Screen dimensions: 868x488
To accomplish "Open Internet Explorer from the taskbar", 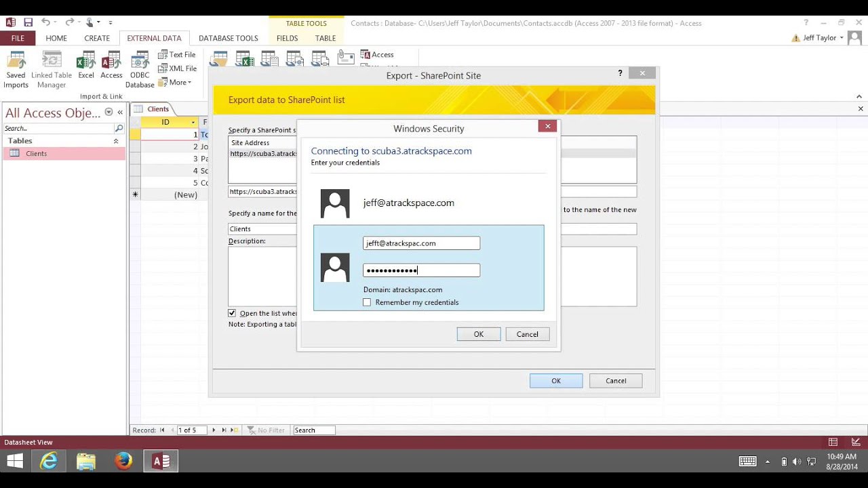I will (x=49, y=462).
